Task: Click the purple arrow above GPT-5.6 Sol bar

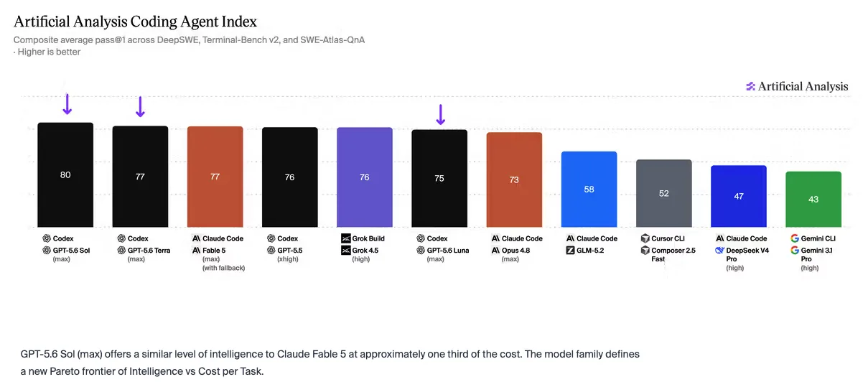Action: point(67,104)
